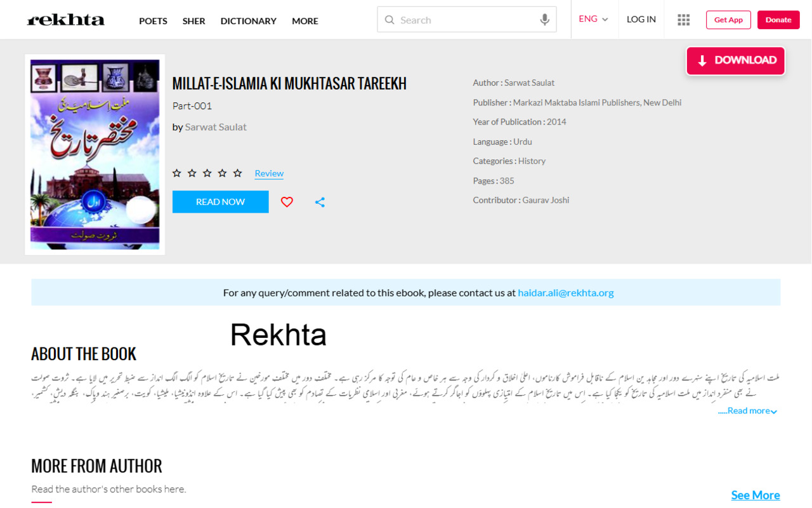The width and height of the screenshot is (812, 508).
Task: Click publication year 2014
Action: point(556,122)
